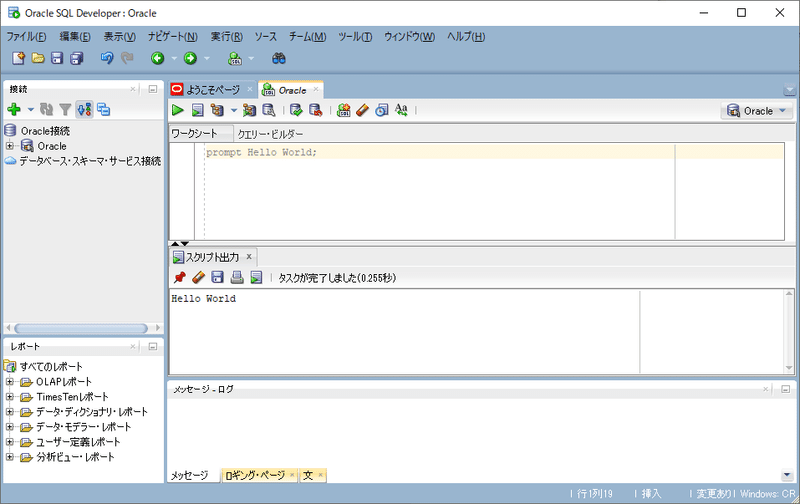Toggle the connections tree sync icon
The width and height of the screenshot is (800, 504).
[x=84, y=109]
